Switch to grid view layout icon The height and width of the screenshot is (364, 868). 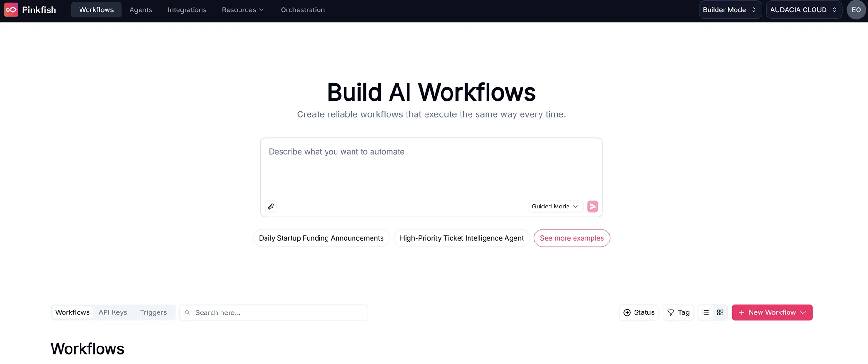(720, 312)
